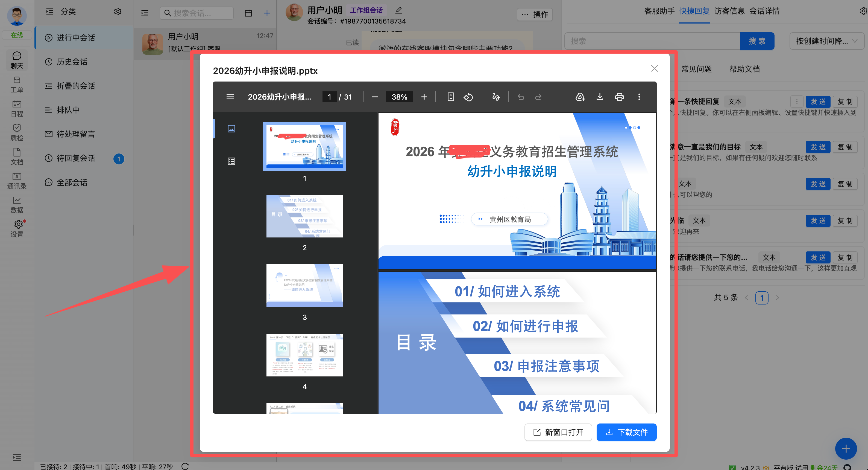Viewport: 868px width, 470px height.
Task: Open 设置 settings in left sidebar
Action: (x=17, y=229)
